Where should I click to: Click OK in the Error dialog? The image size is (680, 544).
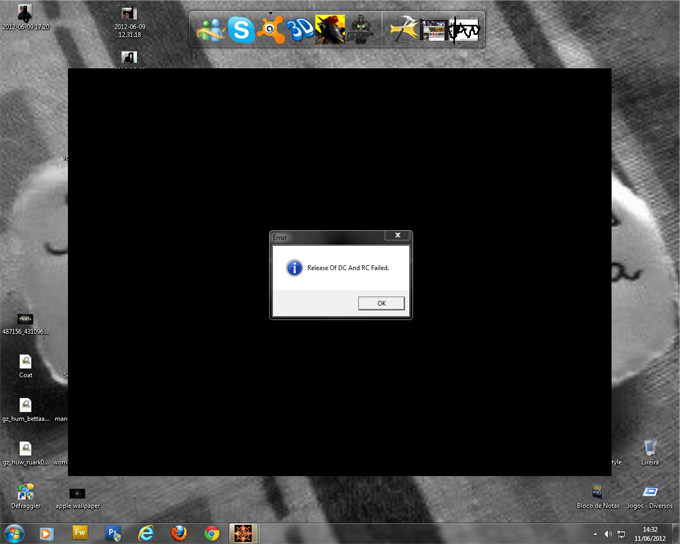pos(381,303)
